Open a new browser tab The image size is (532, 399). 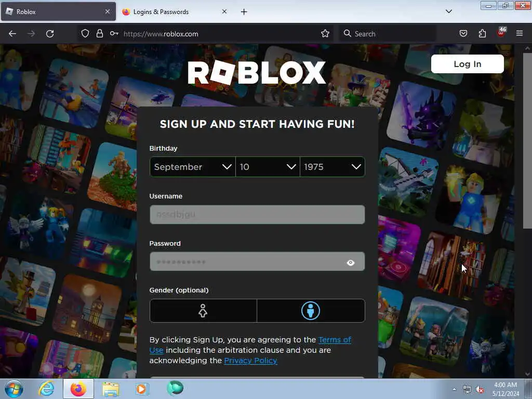click(244, 12)
